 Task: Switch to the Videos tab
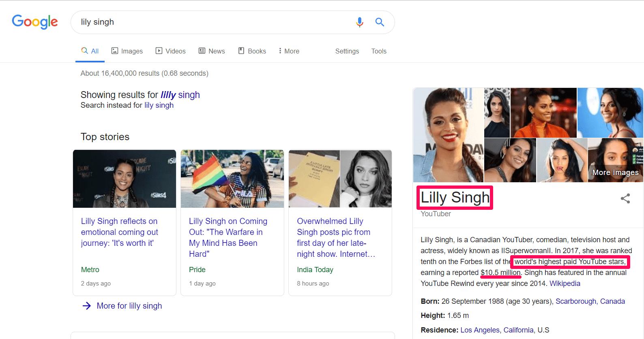click(x=171, y=51)
